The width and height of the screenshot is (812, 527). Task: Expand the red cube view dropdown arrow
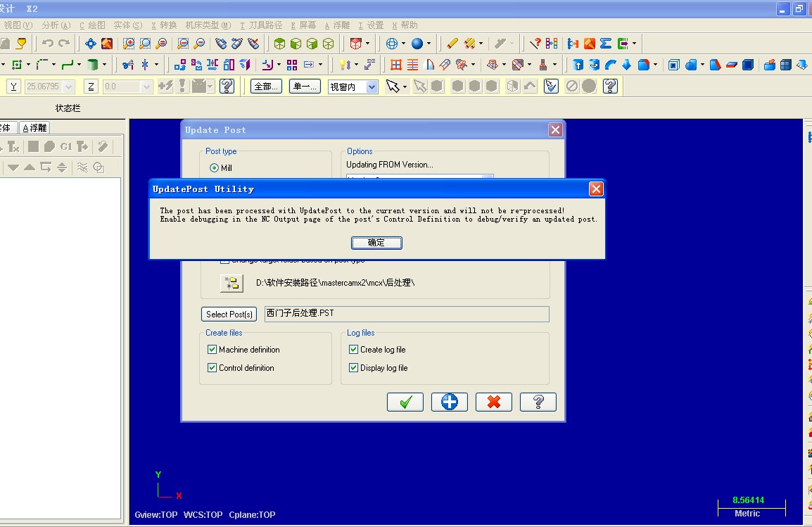click(368, 44)
